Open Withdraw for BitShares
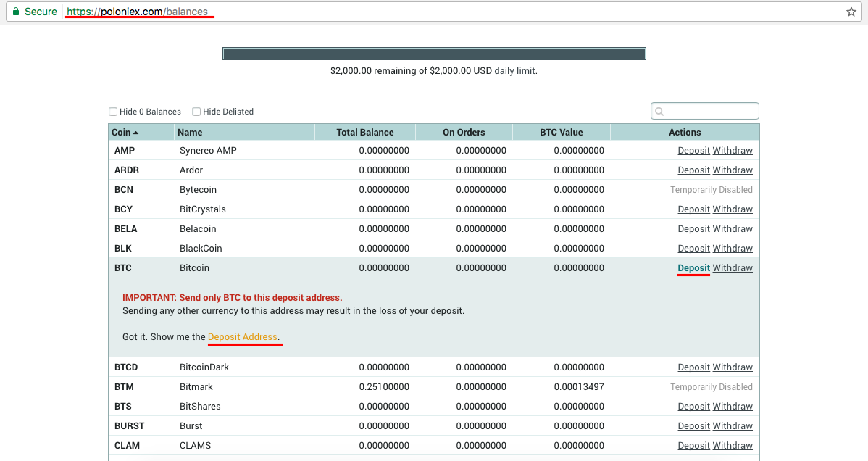 733,407
